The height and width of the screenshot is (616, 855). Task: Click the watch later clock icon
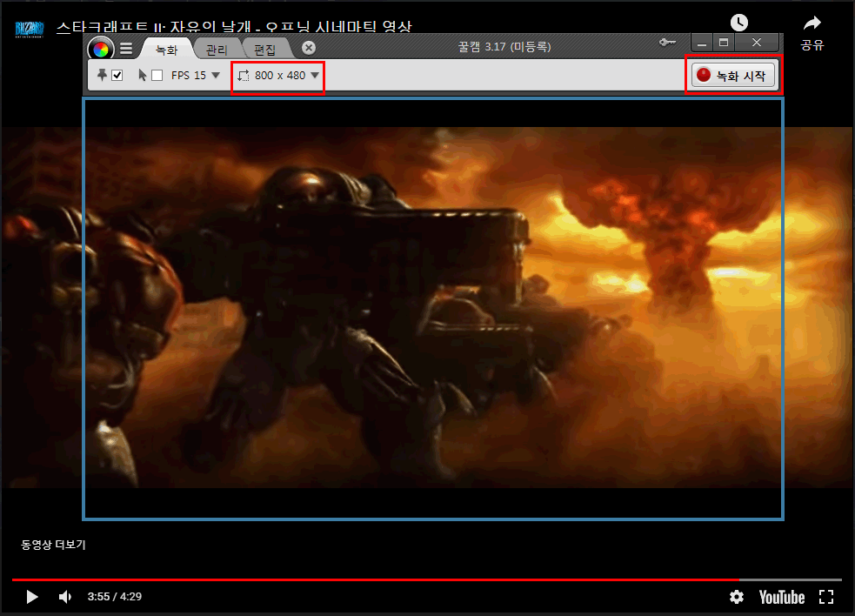pyautogui.click(x=738, y=23)
